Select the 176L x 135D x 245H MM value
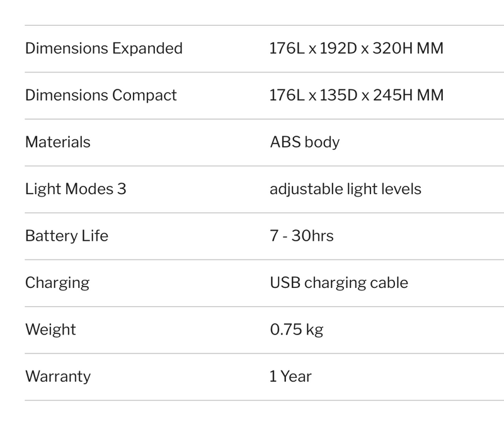This screenshot has width=504, height=441. (356, 96)
